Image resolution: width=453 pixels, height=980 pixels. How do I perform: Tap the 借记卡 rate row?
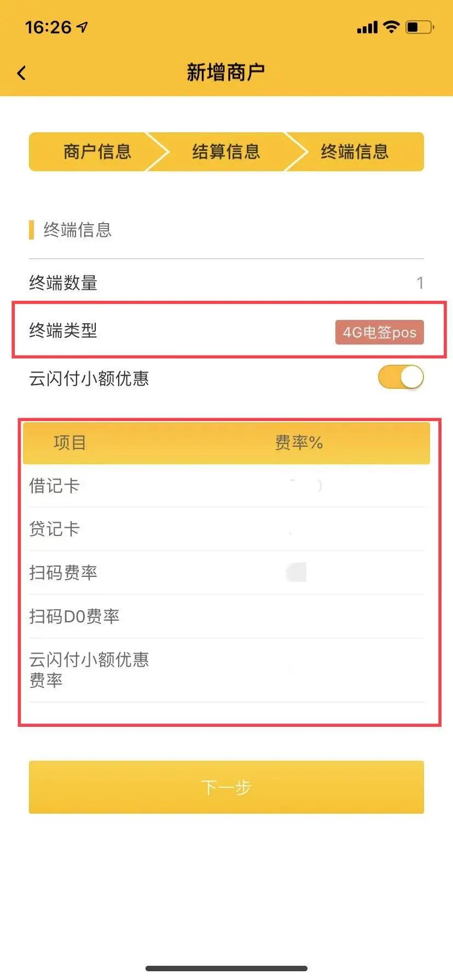226,486
